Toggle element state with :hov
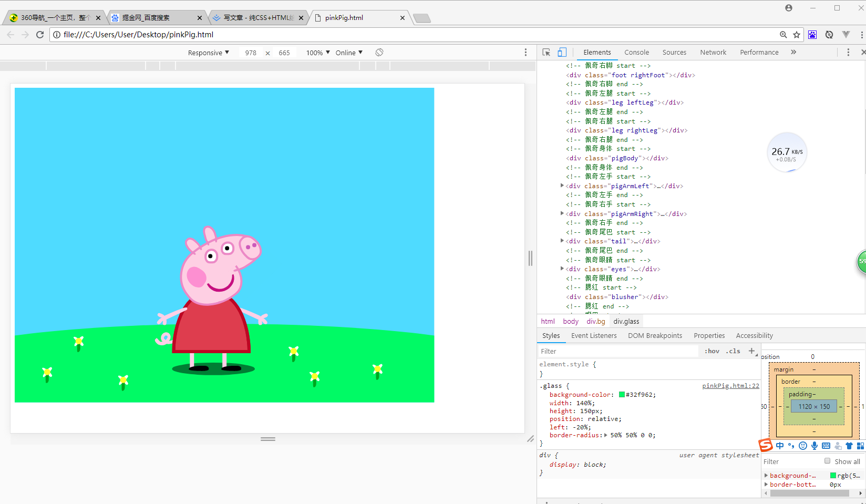 [712, 351]
